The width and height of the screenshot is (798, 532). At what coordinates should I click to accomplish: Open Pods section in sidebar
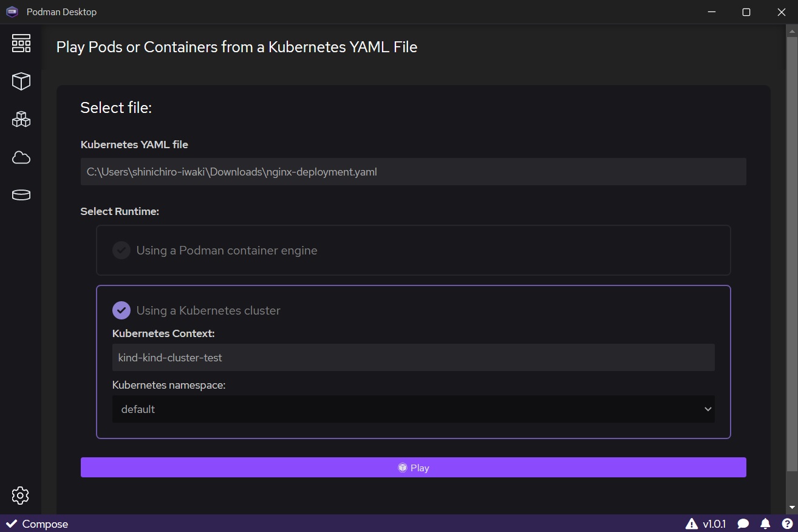pos(21,119)
